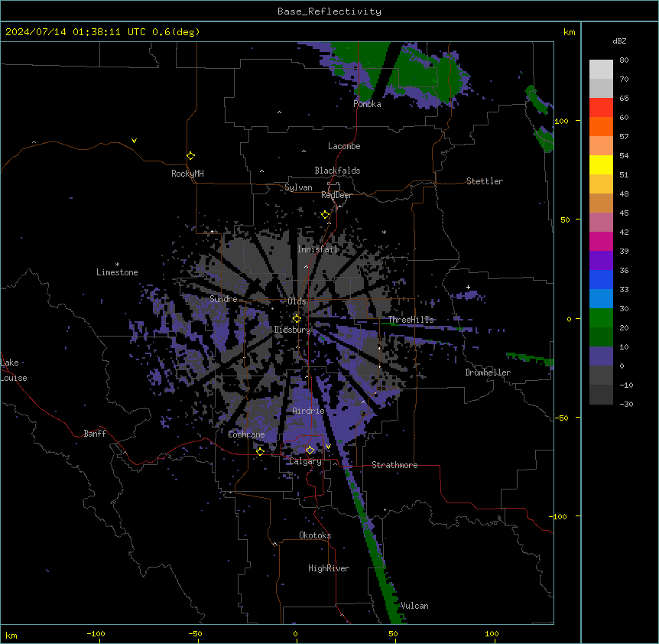Pick the slate-blue swatch between 10 and 0 dBZ
The height and width of the screenshot is (644, 659).
tap(601, 356)
